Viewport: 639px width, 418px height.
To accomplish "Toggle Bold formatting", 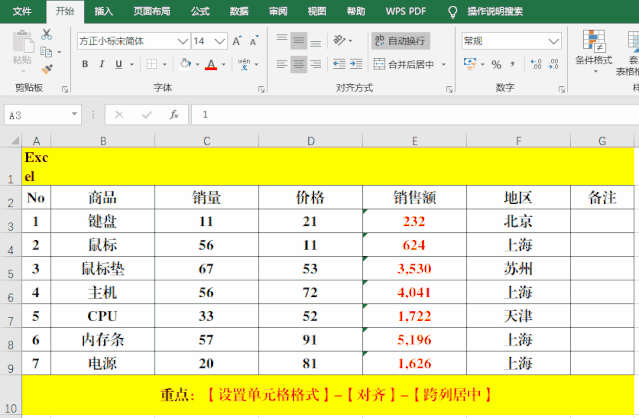I will point(85,65).
